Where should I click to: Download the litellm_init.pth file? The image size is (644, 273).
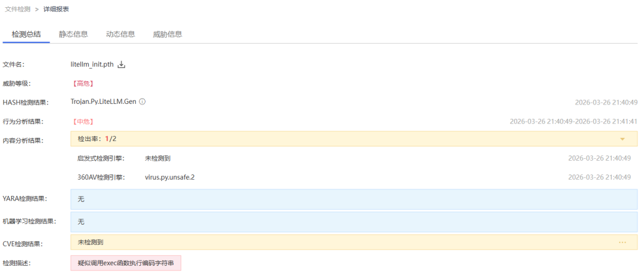click(122, 65)
